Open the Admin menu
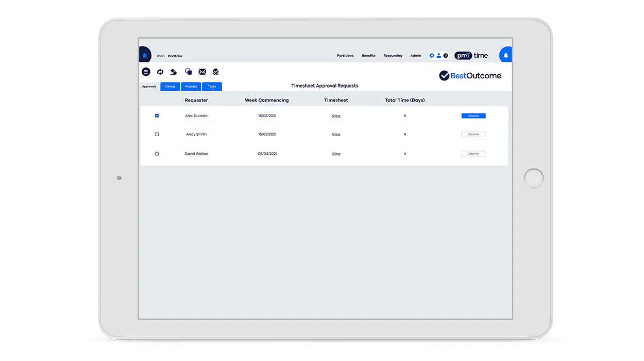 pyautogui.click(x=416, y=55)
